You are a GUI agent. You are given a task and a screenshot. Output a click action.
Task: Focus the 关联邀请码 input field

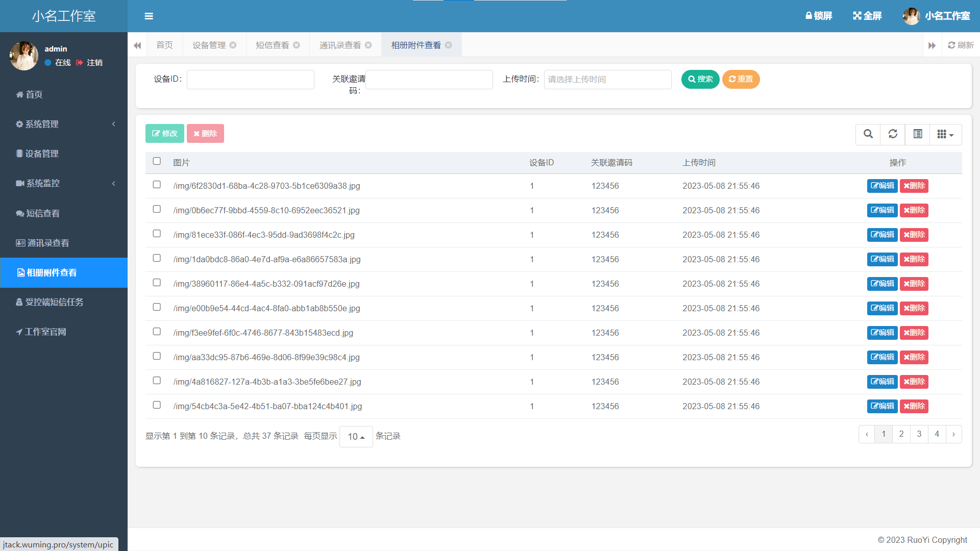pos(429,80)
